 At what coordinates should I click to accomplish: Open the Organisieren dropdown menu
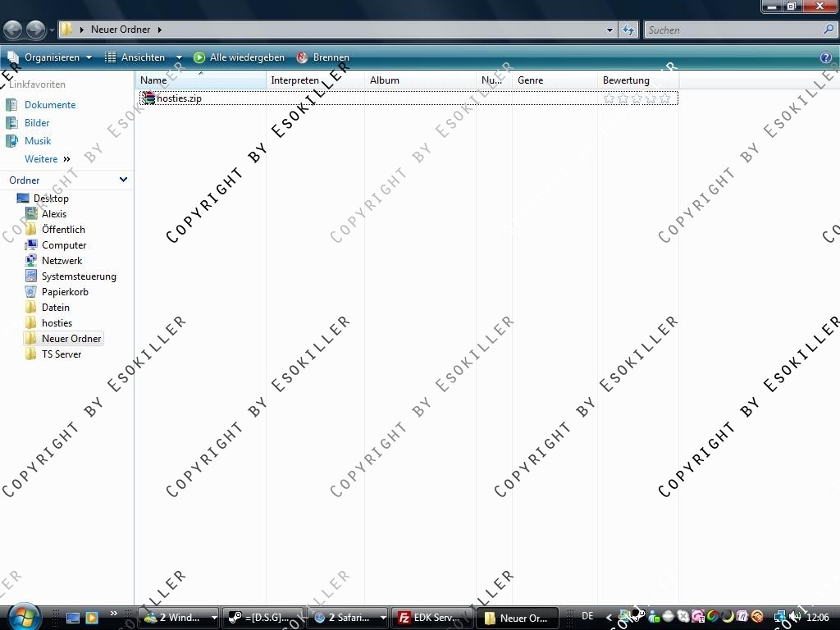pyautogui.click(x=51, y=57)
